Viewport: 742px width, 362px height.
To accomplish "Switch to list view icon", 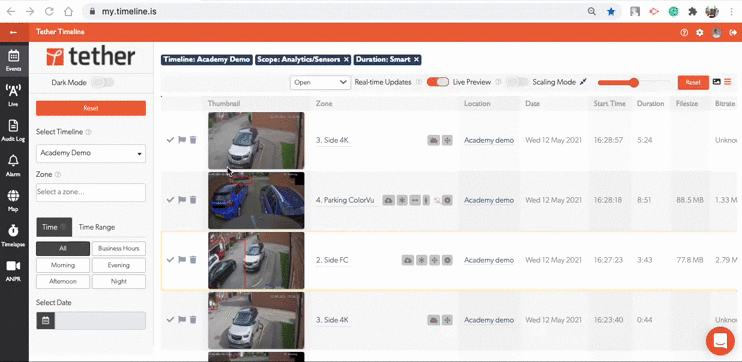I will point(728,82).
